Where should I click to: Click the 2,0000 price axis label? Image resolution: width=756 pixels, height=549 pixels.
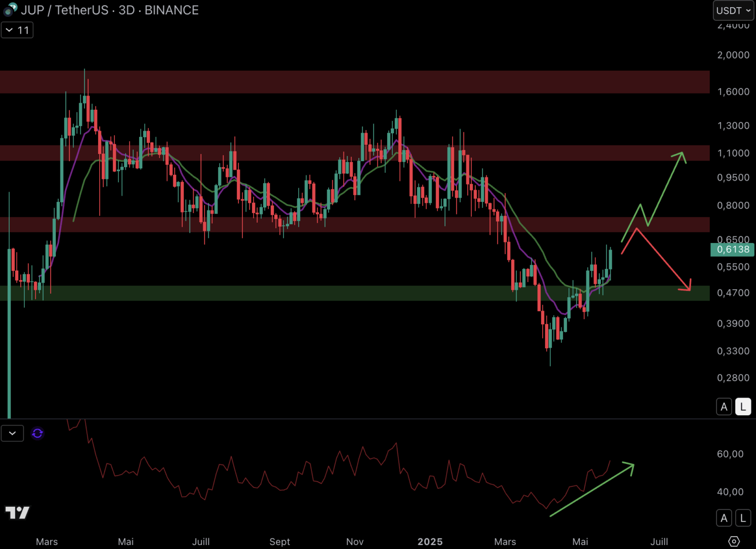coord(733,55)
